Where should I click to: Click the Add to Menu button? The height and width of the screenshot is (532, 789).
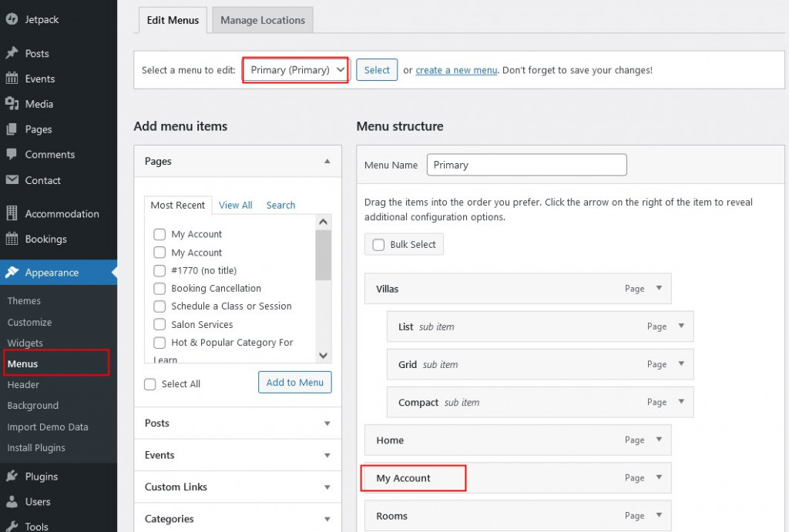coord(294,383)
